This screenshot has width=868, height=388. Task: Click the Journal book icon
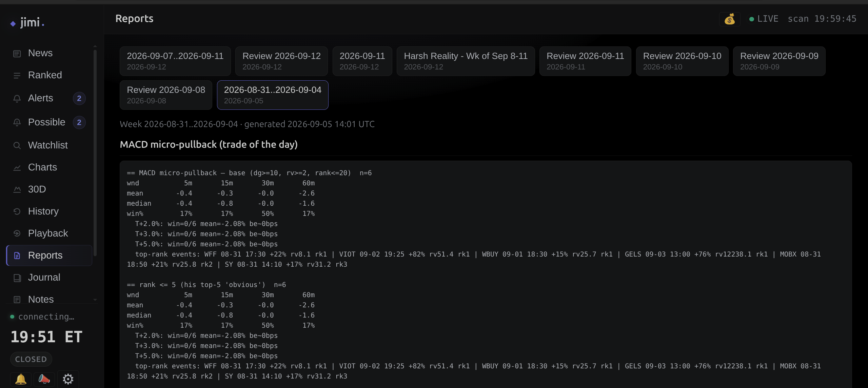17,278
